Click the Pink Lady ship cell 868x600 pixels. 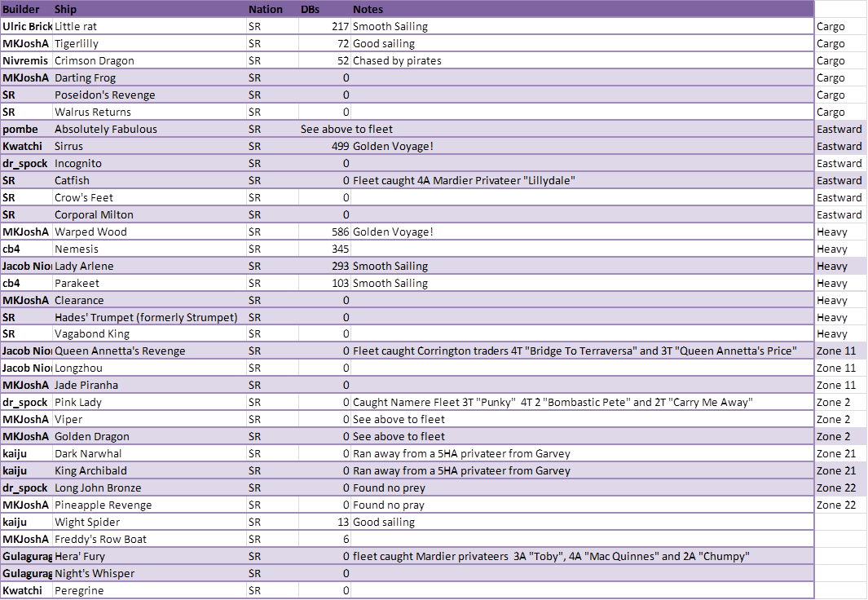pos(78,402)
